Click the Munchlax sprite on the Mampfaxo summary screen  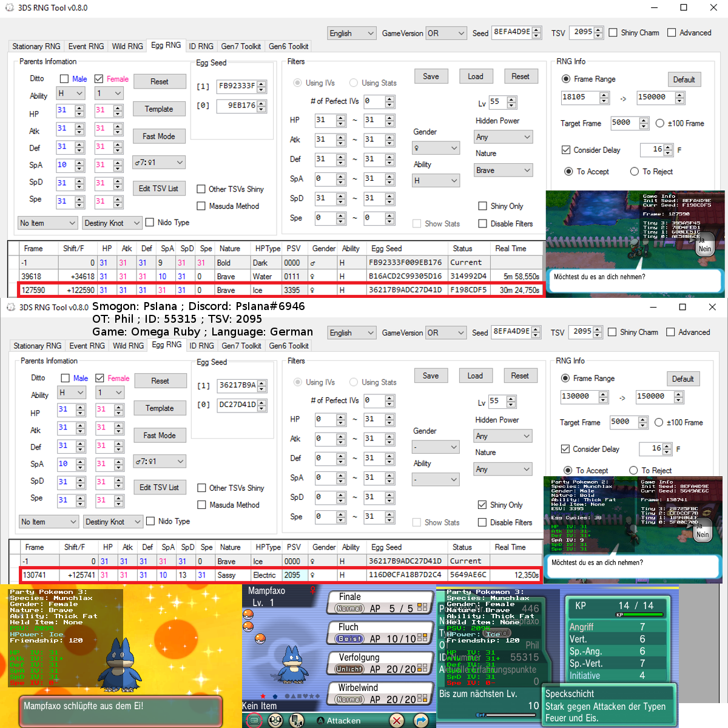tap(292, 664)
